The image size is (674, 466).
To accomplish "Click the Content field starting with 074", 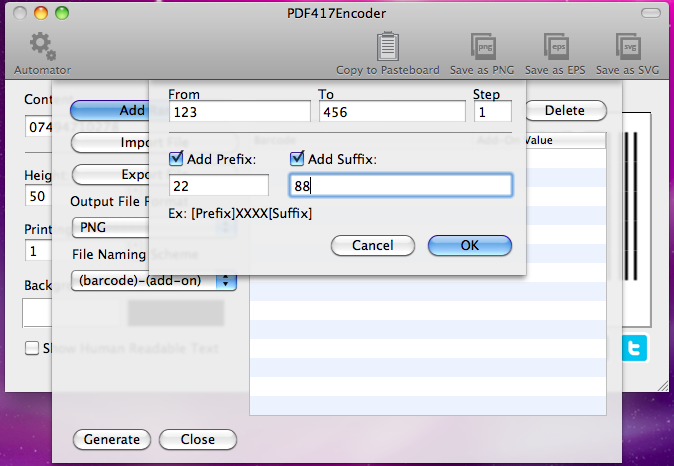I will [x=39, y=127].
